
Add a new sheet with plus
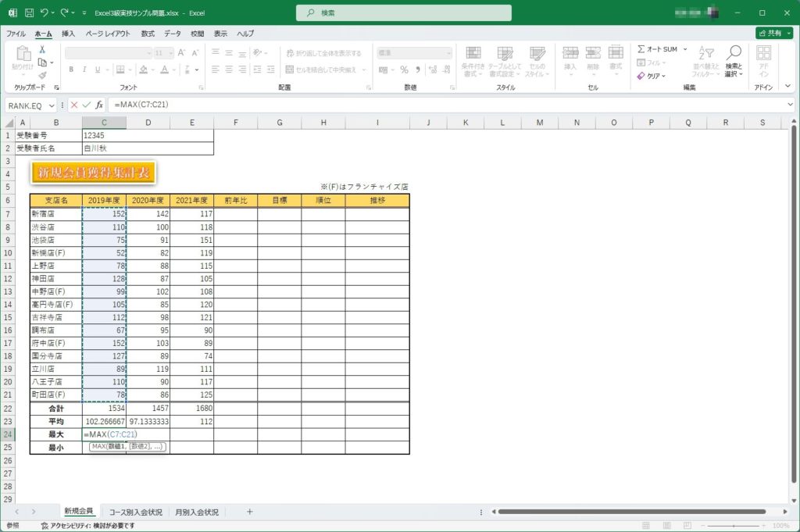(x=250, y=512)
